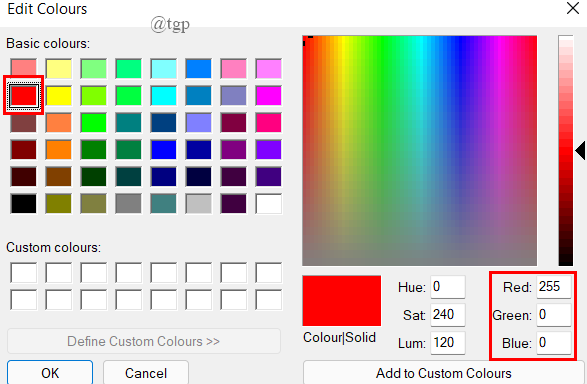587x384 pixels.
Task: Pick the light salmon-pink swatch above red
Action: [24, 68]
